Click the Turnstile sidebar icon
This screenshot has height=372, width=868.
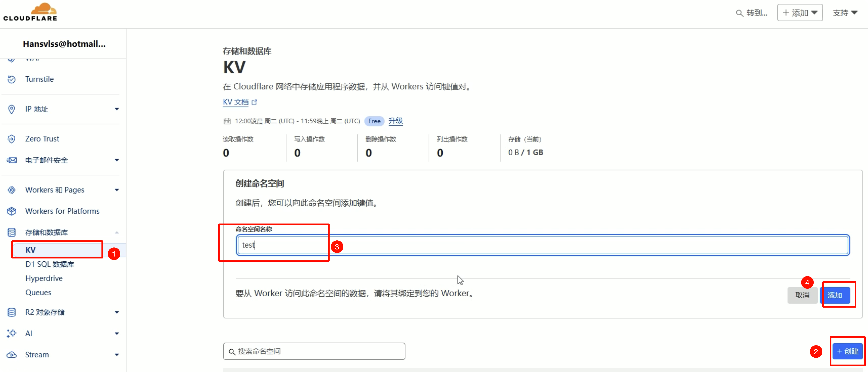point(11,79)
